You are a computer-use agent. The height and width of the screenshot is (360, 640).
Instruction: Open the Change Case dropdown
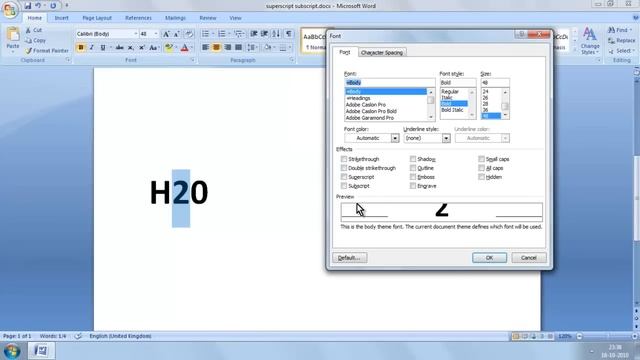click(154, 48)
